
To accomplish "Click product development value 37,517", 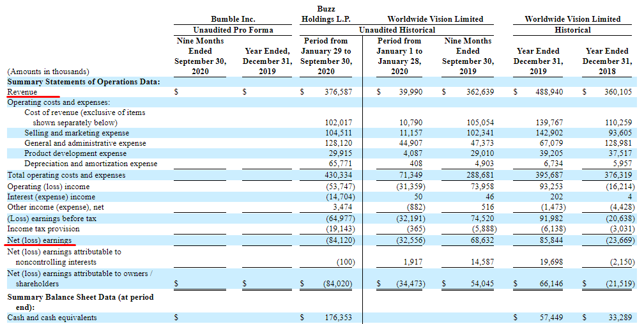I will click(x=620, y=153).
